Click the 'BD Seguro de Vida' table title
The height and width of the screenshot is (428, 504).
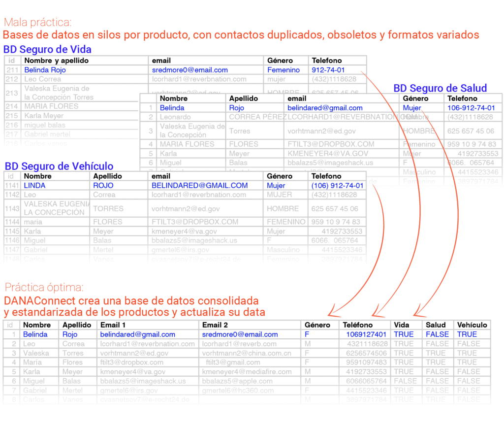coord(47,50)
